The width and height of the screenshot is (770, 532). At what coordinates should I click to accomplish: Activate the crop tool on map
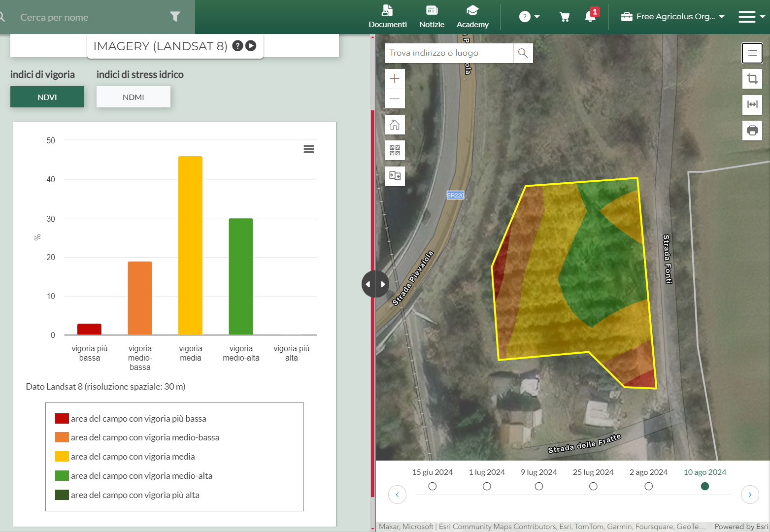[752, 79]
